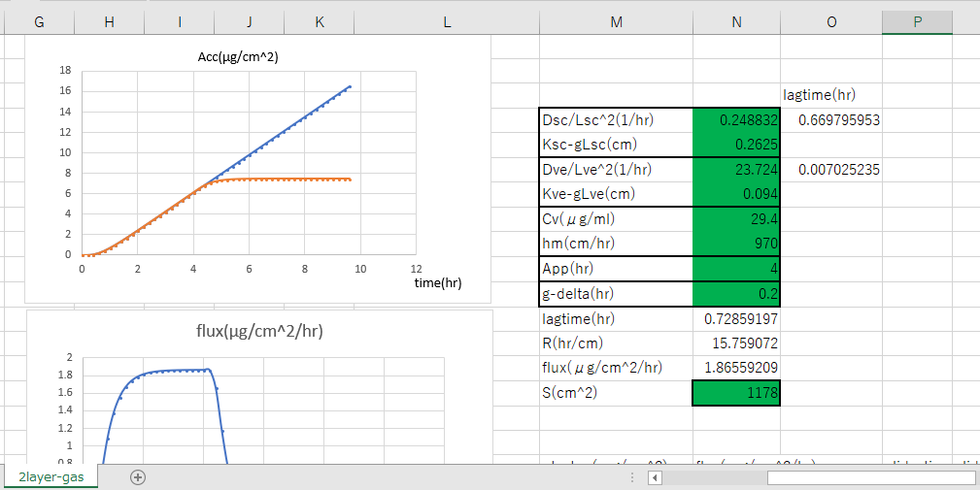
Task: Select column K header
Action: [x=320, y=22]
